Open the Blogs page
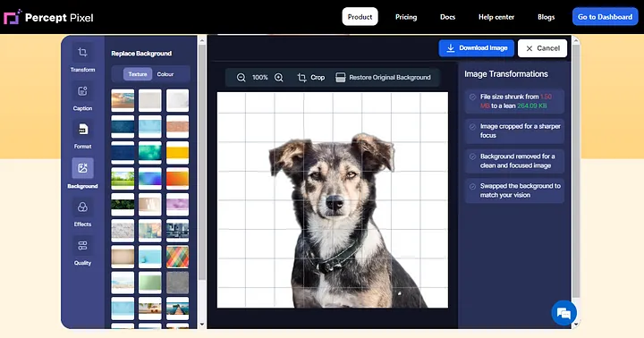Viewport: 644px width, 338px height. tap(547, 17)
